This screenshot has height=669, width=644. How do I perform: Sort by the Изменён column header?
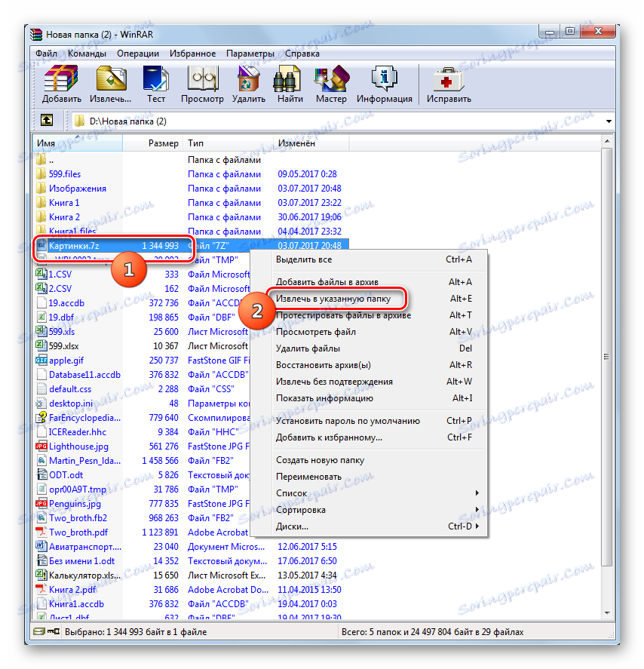pos(311,143)
